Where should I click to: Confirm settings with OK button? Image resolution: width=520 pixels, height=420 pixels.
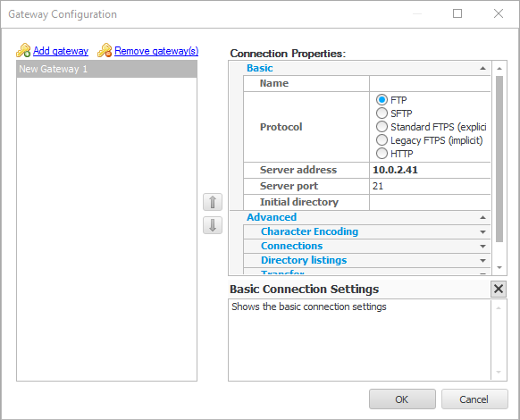(x=402, y=399)
